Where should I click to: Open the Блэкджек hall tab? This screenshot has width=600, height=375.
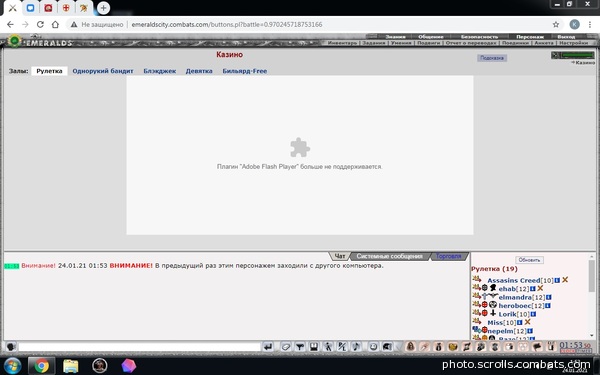pos(160,71)
